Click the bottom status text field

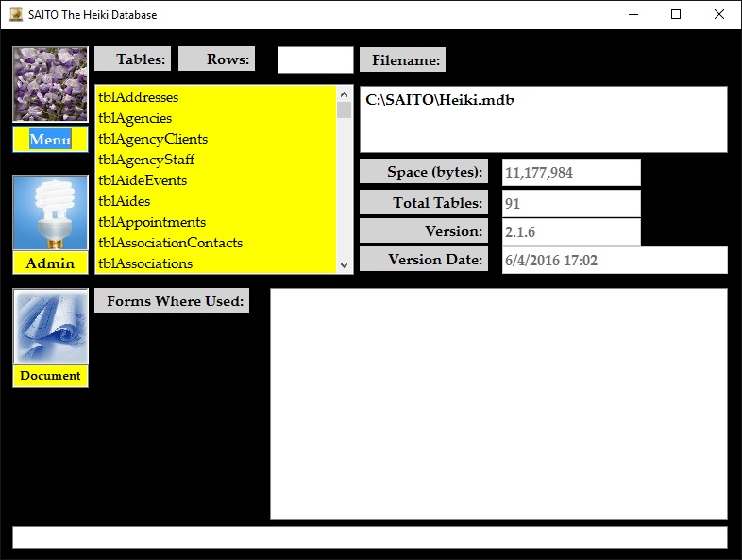(370, 537)
